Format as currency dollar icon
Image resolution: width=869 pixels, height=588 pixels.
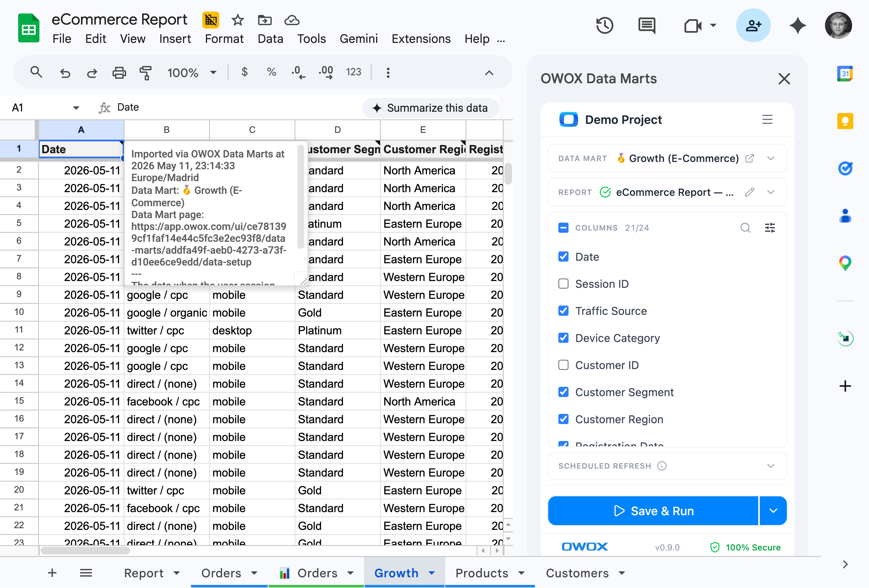[245, 72]
